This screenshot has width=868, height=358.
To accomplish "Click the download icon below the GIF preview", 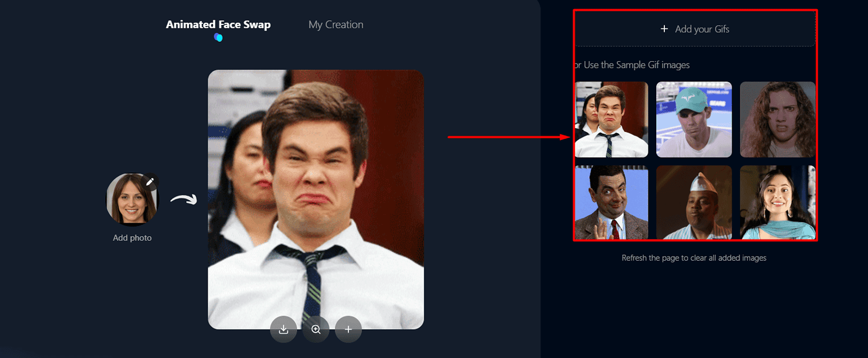I will 283,329.
